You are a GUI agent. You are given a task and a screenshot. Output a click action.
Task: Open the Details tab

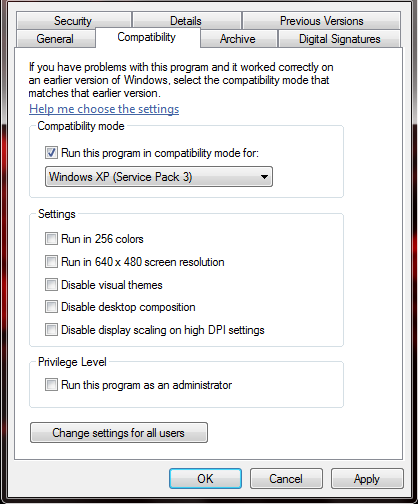[186, 21]
